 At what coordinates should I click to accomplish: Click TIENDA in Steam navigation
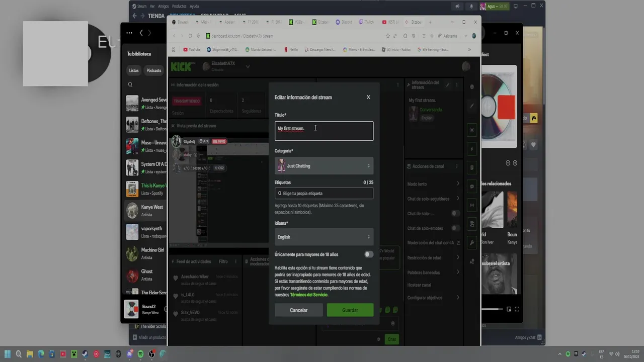(156, 16)
